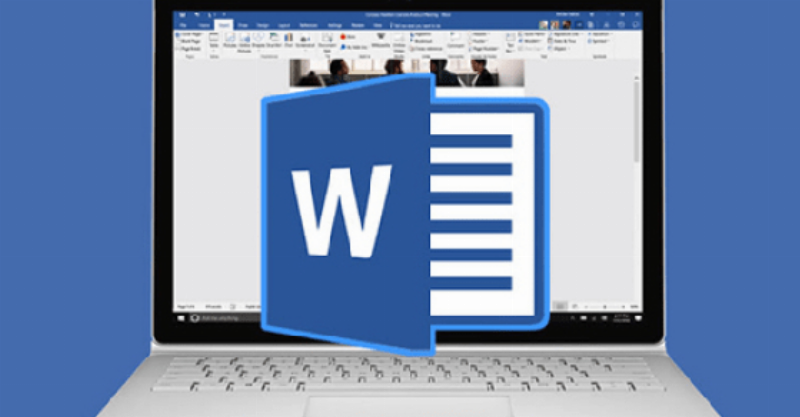800x417 pixels.
Task: Open the Page Number dropdown
Action: 484,49
